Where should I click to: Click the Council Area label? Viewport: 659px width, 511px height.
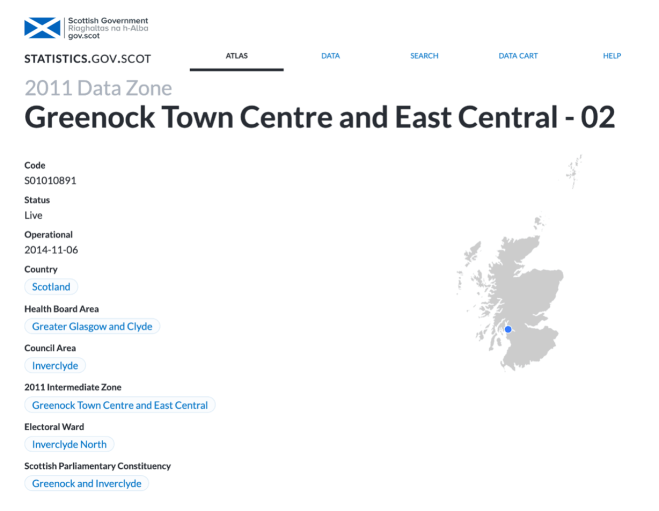pos(50,348)
